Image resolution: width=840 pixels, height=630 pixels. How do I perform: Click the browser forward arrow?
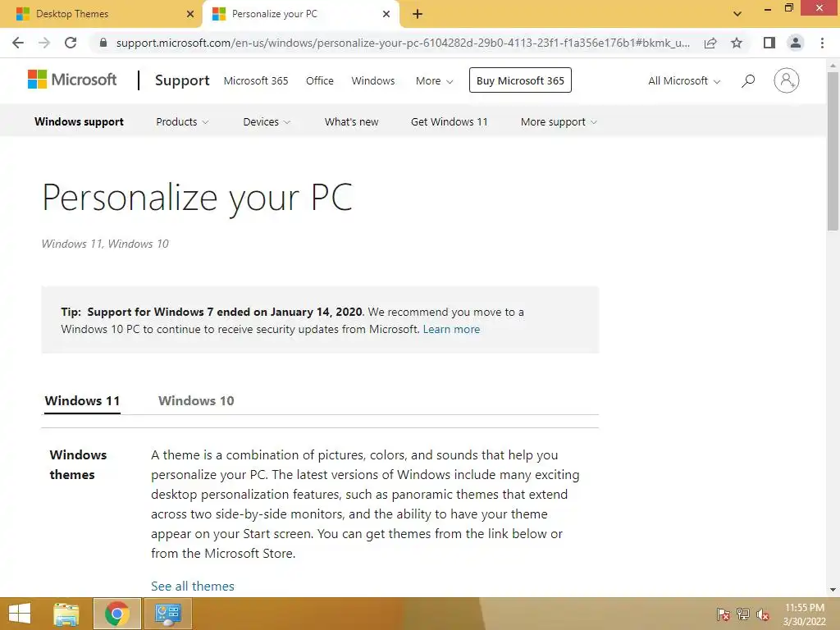click(44, 43)
